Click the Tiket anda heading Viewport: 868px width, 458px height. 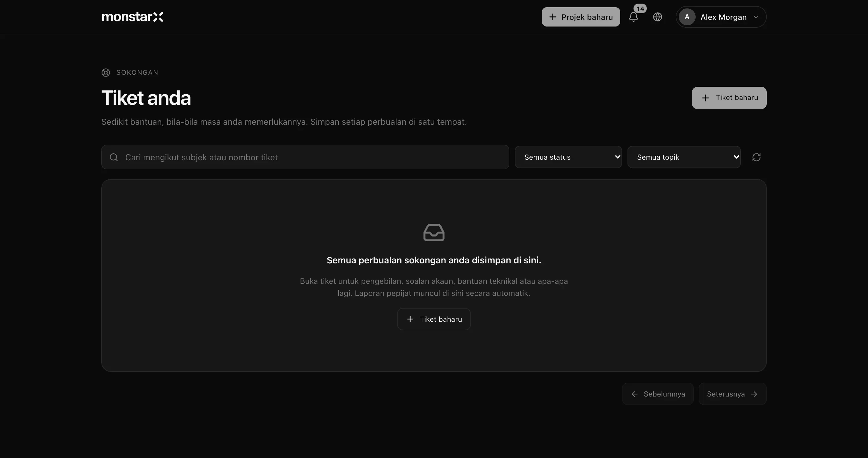pyautogui.click(x=146, y=98)
